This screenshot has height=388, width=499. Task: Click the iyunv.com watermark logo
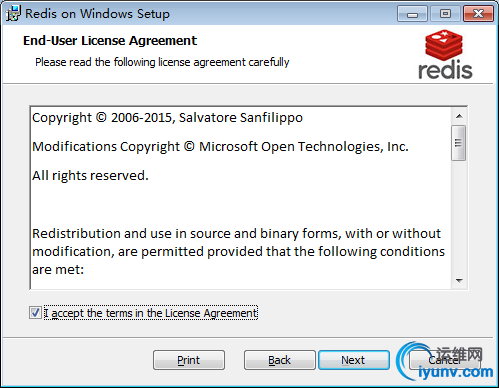[445, 362]
